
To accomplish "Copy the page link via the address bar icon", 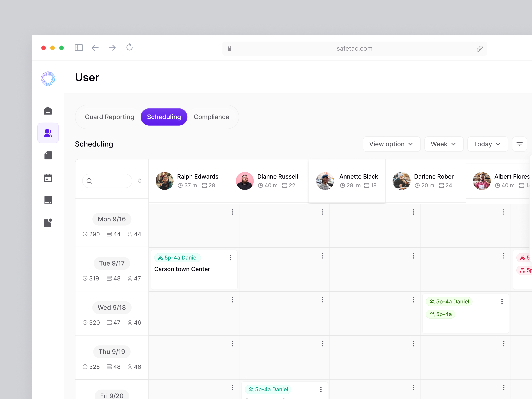I will point(480,48).
